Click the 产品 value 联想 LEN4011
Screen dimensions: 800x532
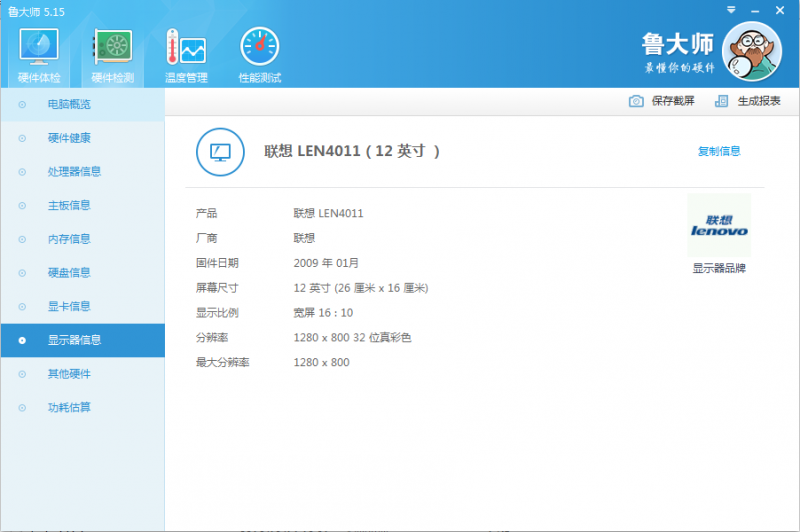[x=328, y=213]
